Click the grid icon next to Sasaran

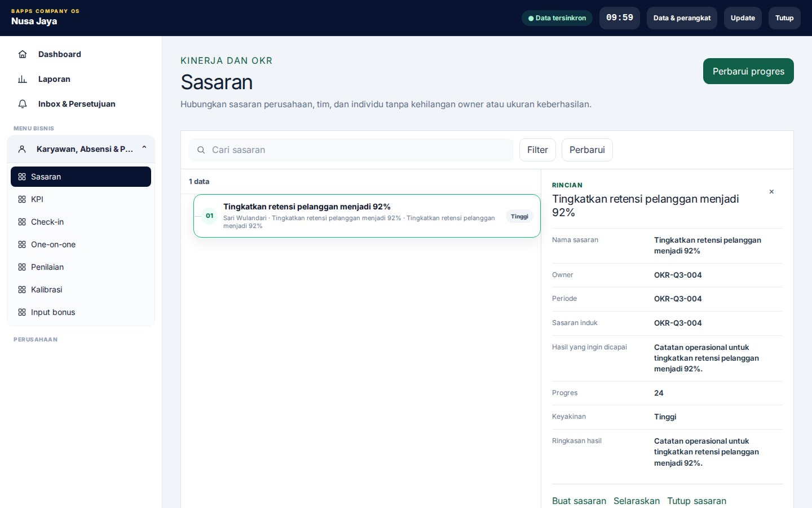tap(22, 177)
